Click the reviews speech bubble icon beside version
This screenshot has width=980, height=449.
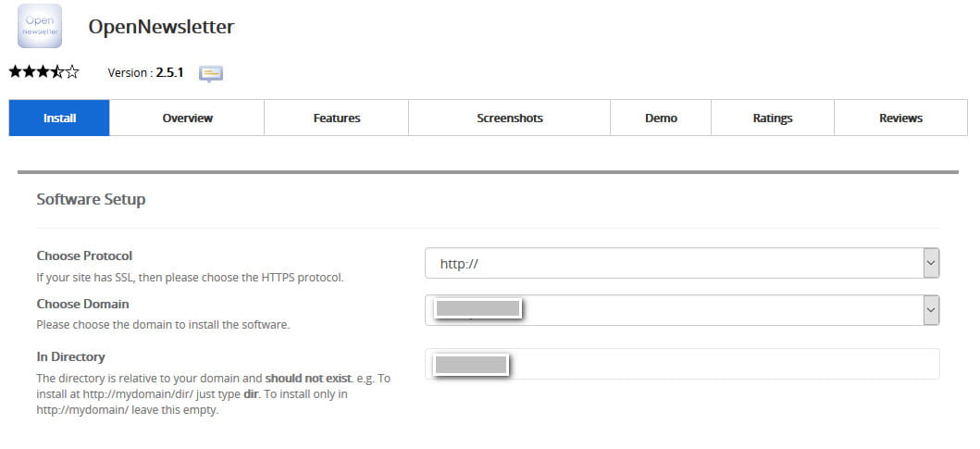click(x=211, y=74)
